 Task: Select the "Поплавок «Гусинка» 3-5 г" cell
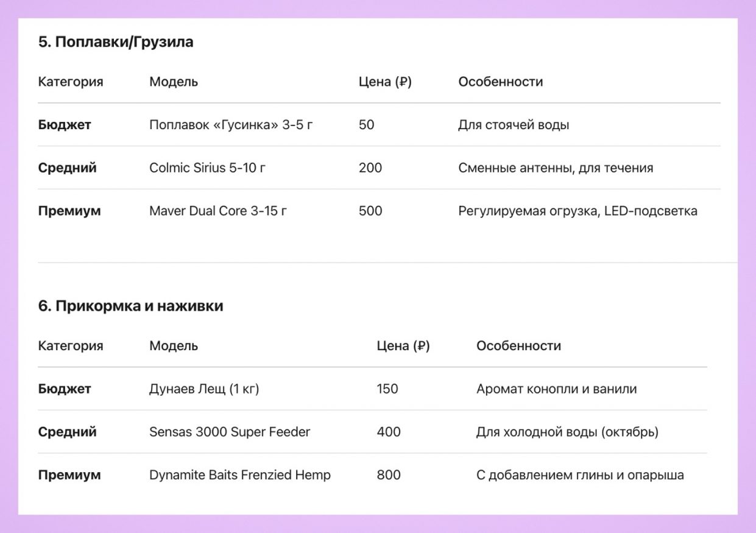click(x=231, y=125)
